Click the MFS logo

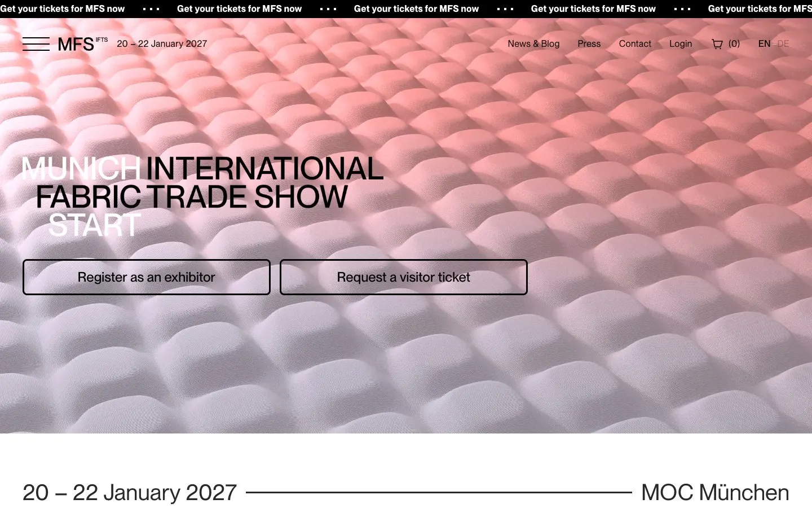pos(83,44)
